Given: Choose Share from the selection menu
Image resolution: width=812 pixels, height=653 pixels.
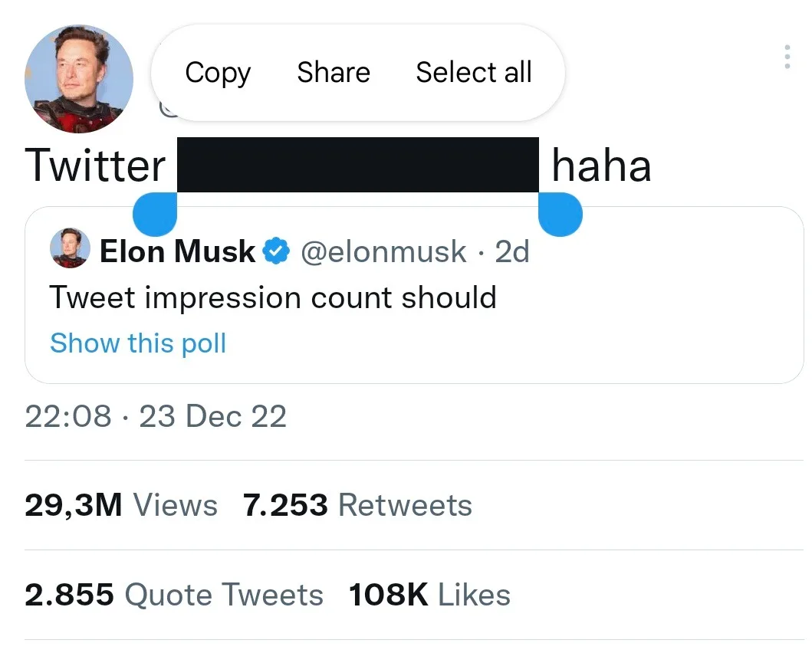Looking at the screenshot, I should point(334,73).
